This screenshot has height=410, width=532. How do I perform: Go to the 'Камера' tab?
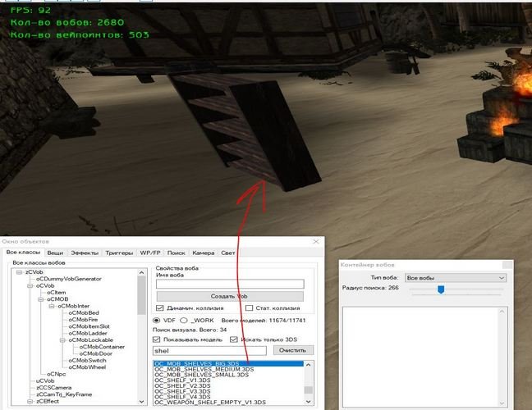coord(204,253)
